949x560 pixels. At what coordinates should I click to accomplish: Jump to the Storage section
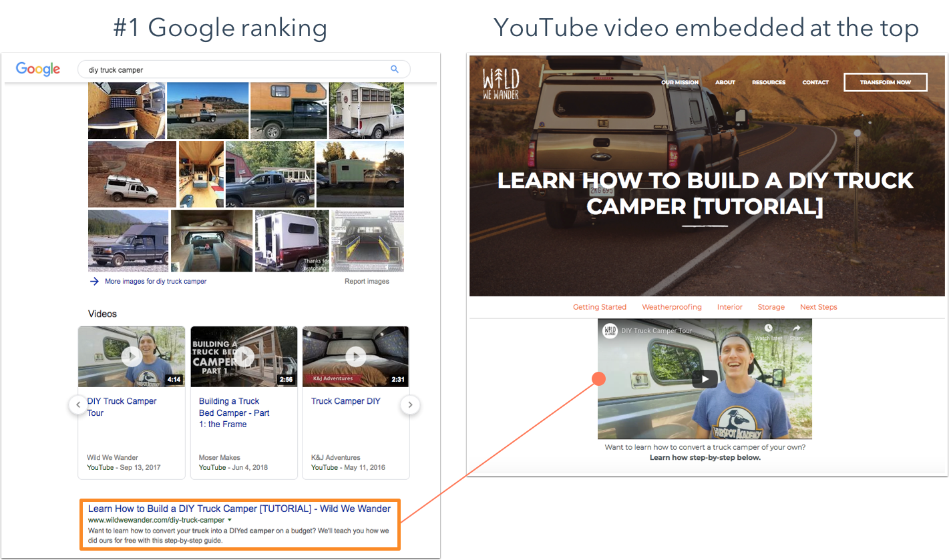771,307
